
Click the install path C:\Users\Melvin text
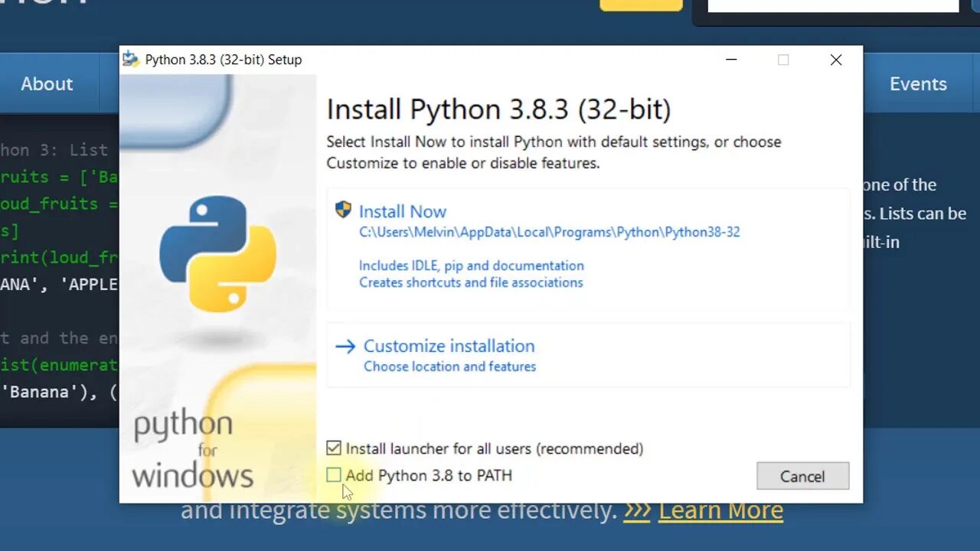[x=550, y=232]
